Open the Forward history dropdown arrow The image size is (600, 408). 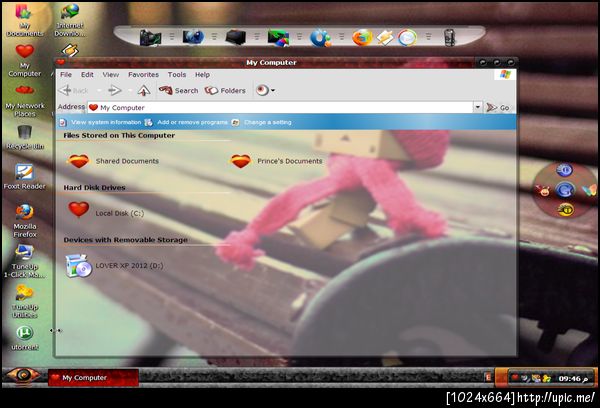click(129, 90)
